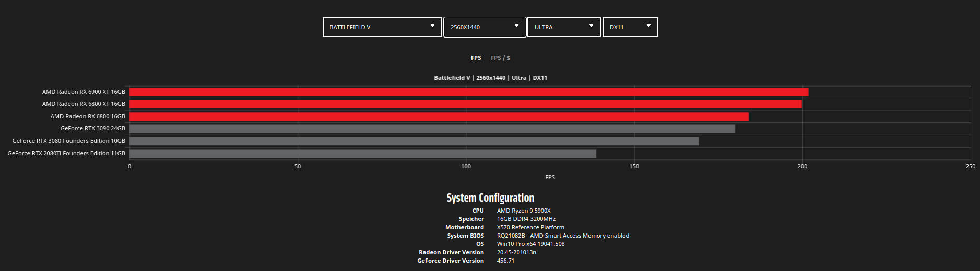Click the 200 axis tick label

point(802,166)
